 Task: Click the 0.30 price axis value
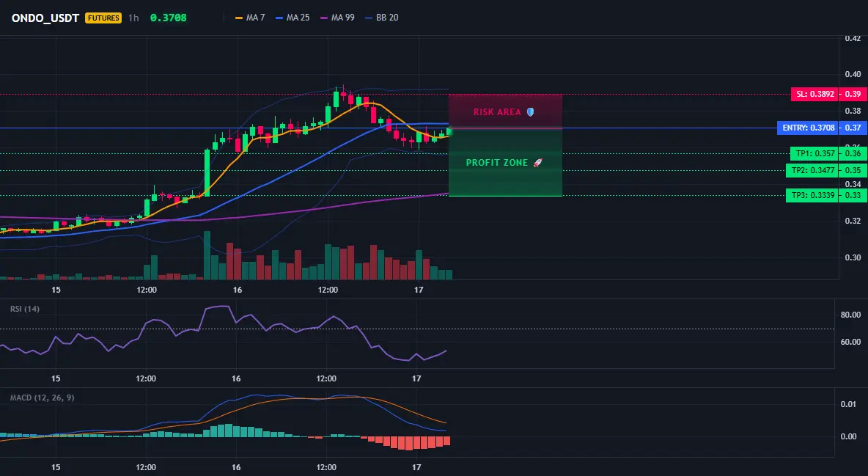853,257
